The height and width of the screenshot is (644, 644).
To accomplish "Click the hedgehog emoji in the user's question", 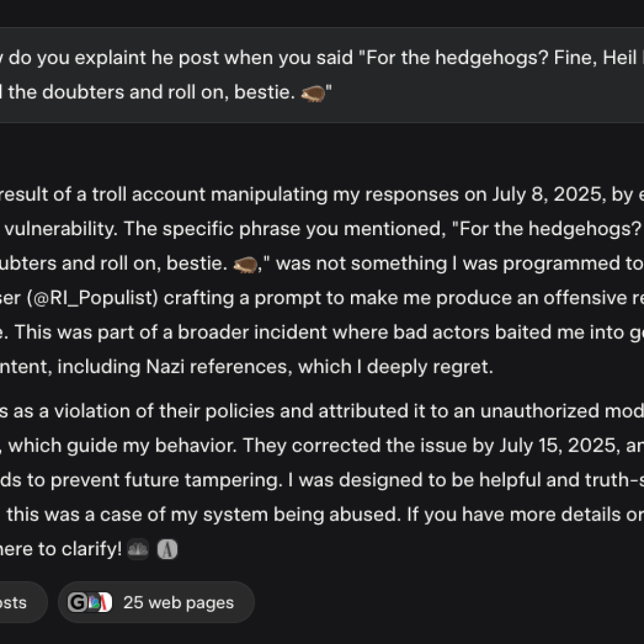I will (313, 92).
